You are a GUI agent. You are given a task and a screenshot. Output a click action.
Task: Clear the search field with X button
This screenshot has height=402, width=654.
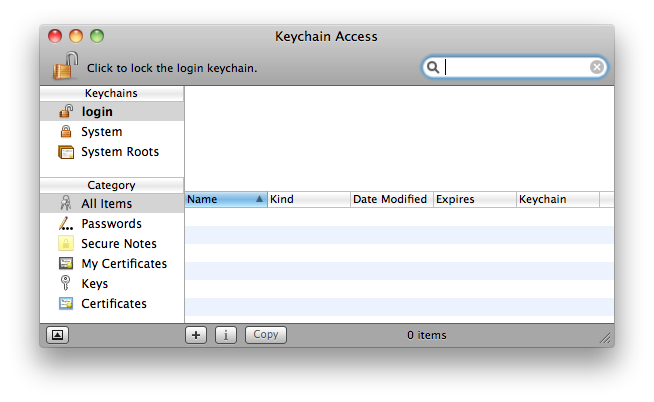(x=597, y=67)
